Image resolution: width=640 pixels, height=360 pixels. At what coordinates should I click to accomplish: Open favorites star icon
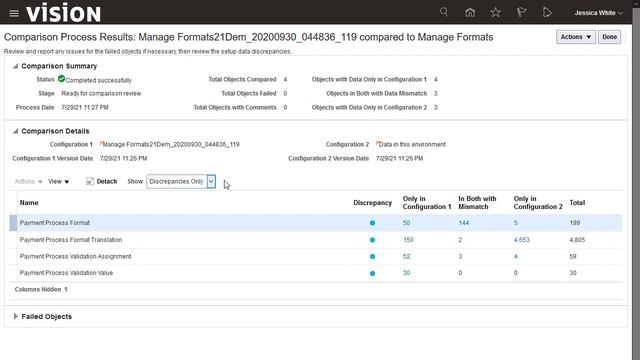(496, 13)
